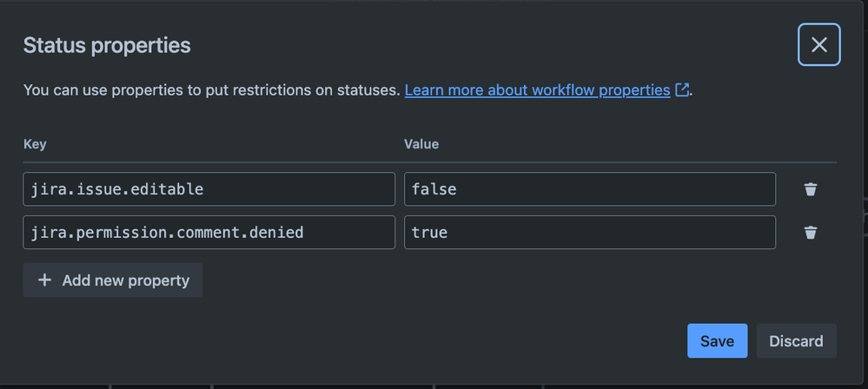This screenshot has width=868, height=389.
Task: Click the Add new property button
Action: [113, 280]
